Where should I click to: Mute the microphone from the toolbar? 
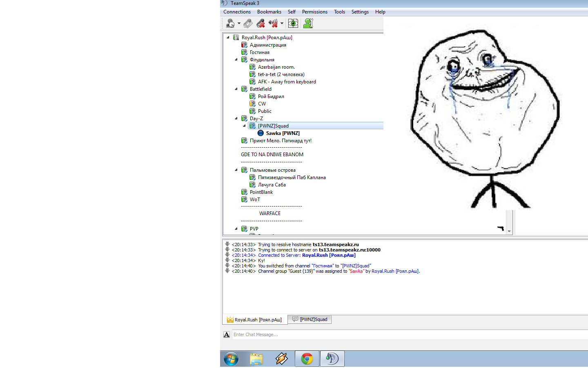261,23
